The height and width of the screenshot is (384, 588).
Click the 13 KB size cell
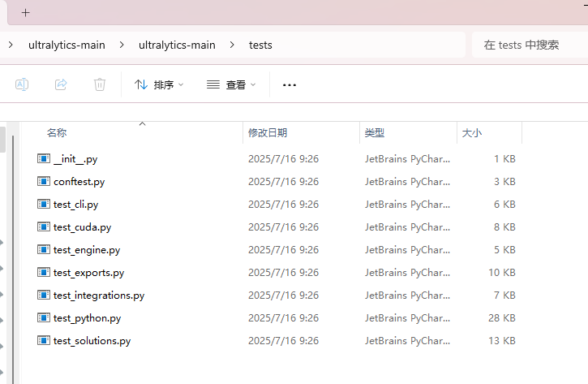(x=502, y=340)
